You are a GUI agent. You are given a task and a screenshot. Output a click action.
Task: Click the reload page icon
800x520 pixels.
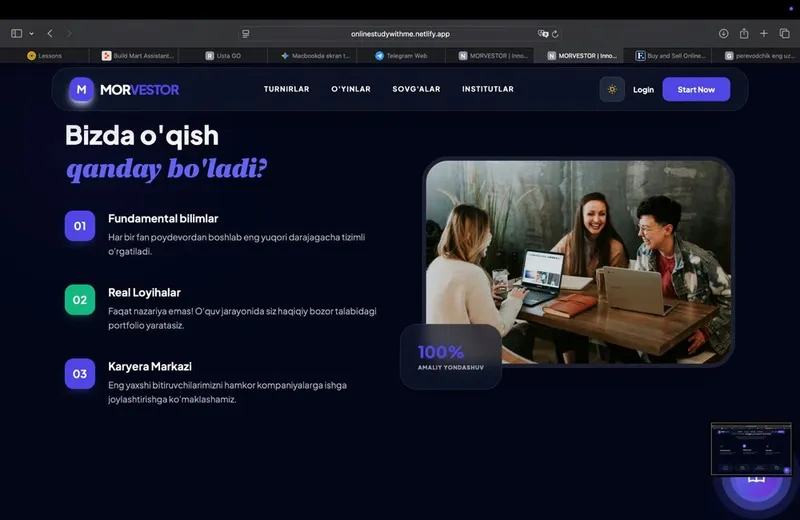tap(555, 34)
